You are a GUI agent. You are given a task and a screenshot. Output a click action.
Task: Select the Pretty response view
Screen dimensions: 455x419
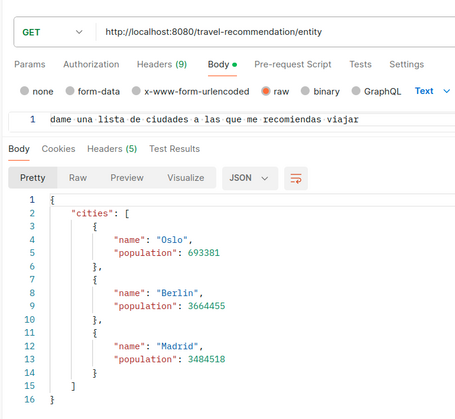point(33,178)
